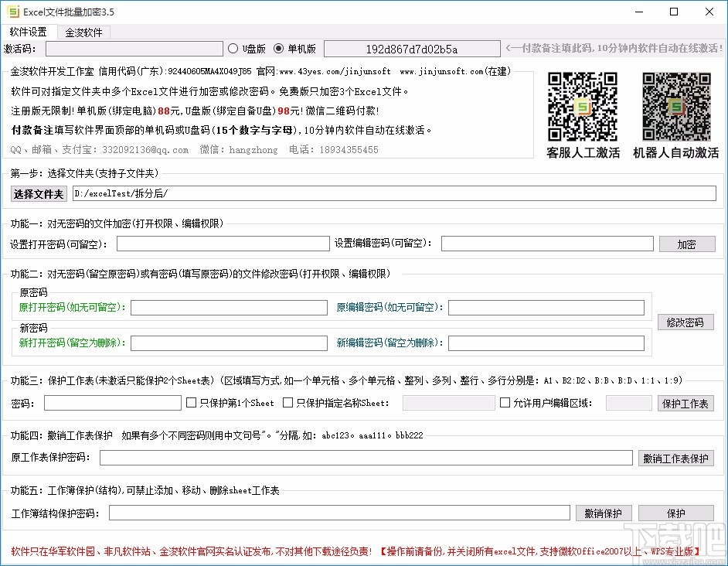This screenshot has height=566, width=728.
Task: Click the robot auto-activation QR code
Action: (x=675, y=107)
